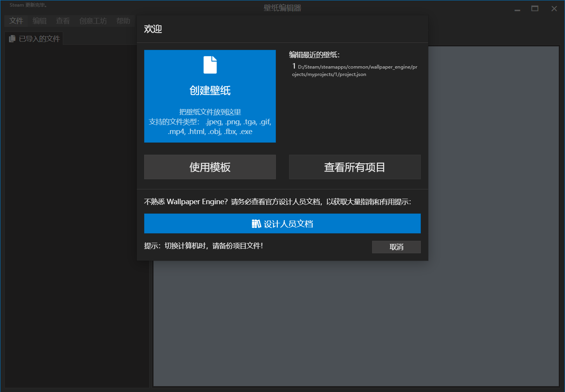565x392 pixels.
Task: Click the 创建壁纸 file icon
Action: click(x=210, y=65)
